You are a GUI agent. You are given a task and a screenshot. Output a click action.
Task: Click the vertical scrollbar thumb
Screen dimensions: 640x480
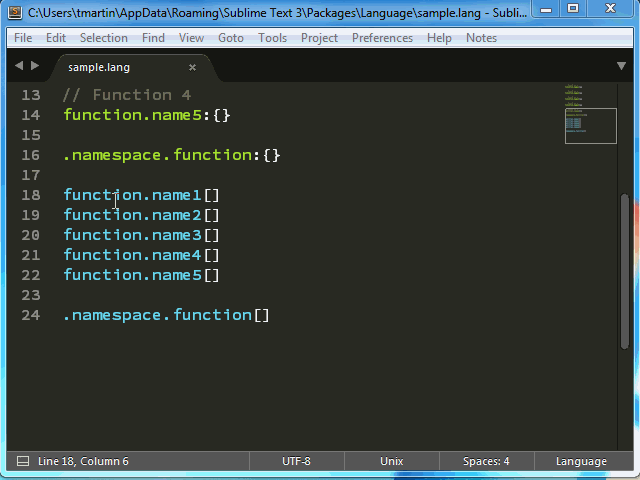coord(624,271)
